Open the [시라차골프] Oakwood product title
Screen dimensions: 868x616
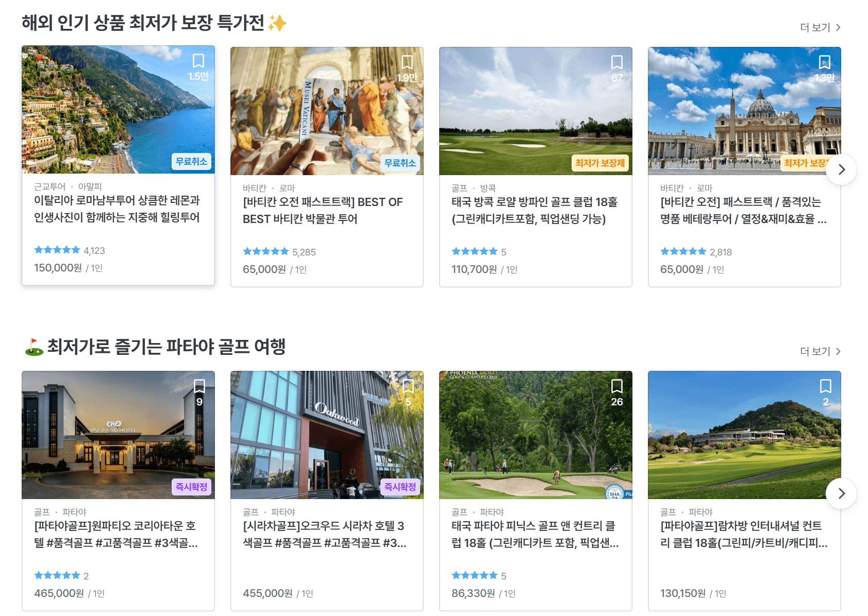(x=324, y=535)
